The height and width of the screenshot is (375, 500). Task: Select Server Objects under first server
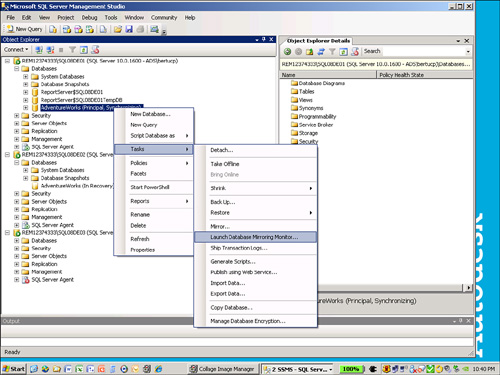click(x=49, y=123)
